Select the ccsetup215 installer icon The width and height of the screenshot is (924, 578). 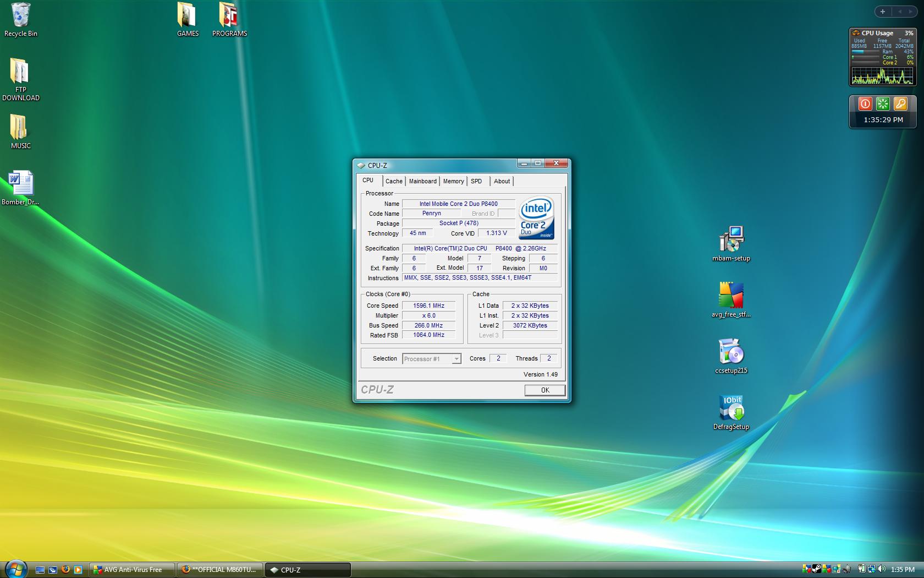[731, 356]
